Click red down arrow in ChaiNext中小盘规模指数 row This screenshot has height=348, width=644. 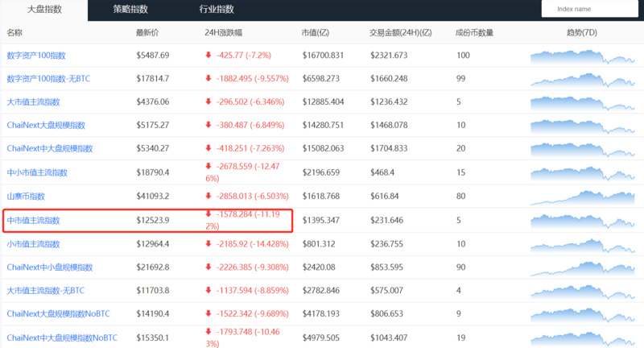[x=208, y=267]
